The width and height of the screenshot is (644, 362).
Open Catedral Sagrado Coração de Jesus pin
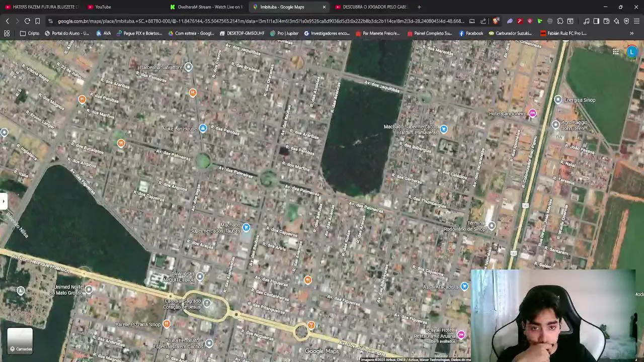pos(207,303)
